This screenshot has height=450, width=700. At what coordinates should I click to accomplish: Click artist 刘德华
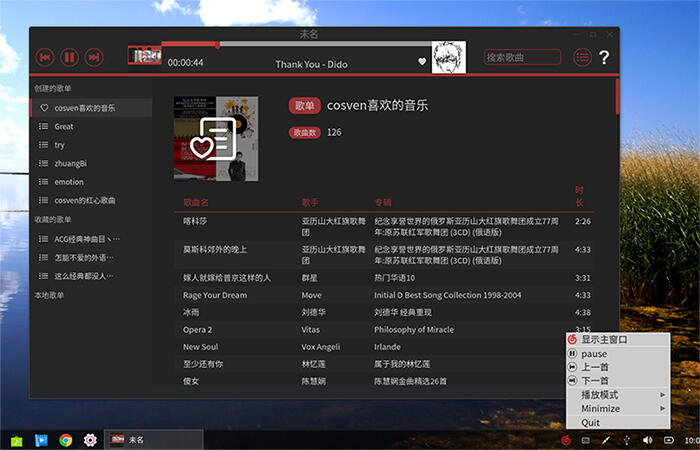click(313, 312)
